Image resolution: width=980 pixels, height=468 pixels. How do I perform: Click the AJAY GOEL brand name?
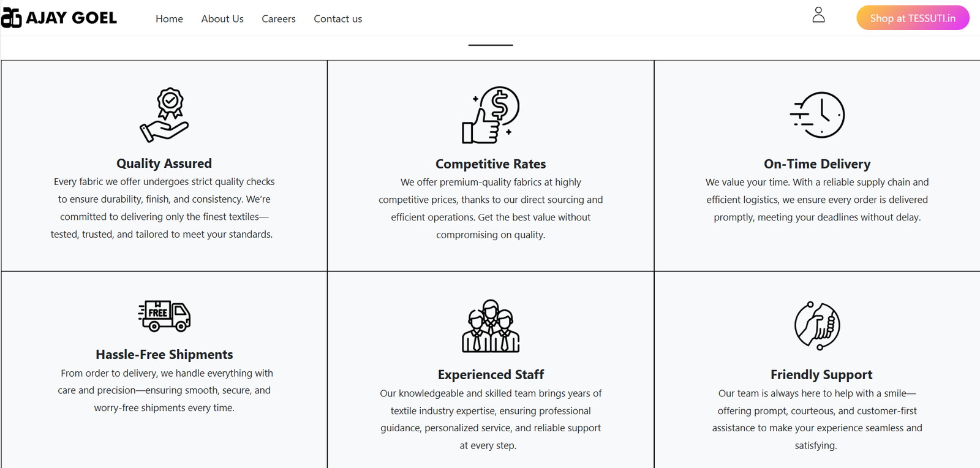[71, 18]
